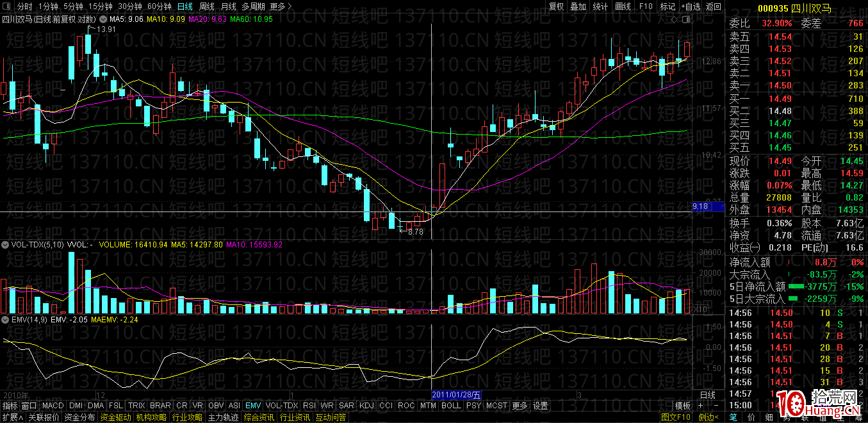Screen dimensions: 868x423
Task: Switch indicator to KDJ
Action: click(x=366, y=406)
